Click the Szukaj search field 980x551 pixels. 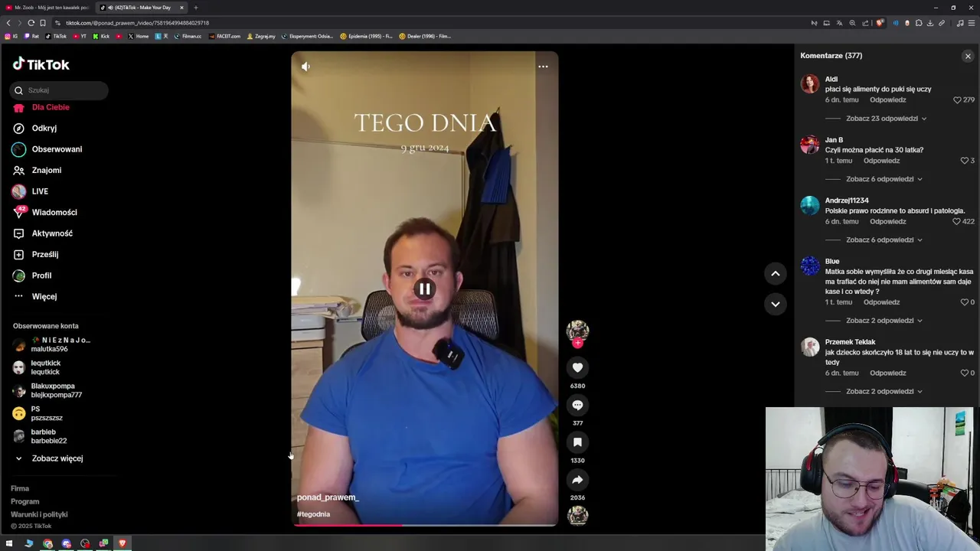[59, 90]
